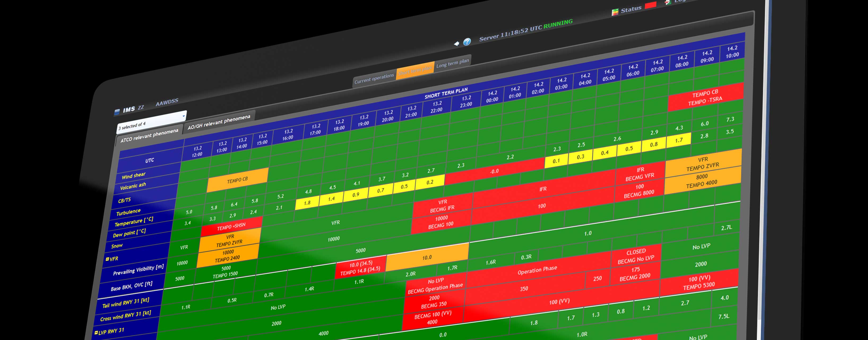Click the 7.5L cell in the last column

tap(724, 316)
